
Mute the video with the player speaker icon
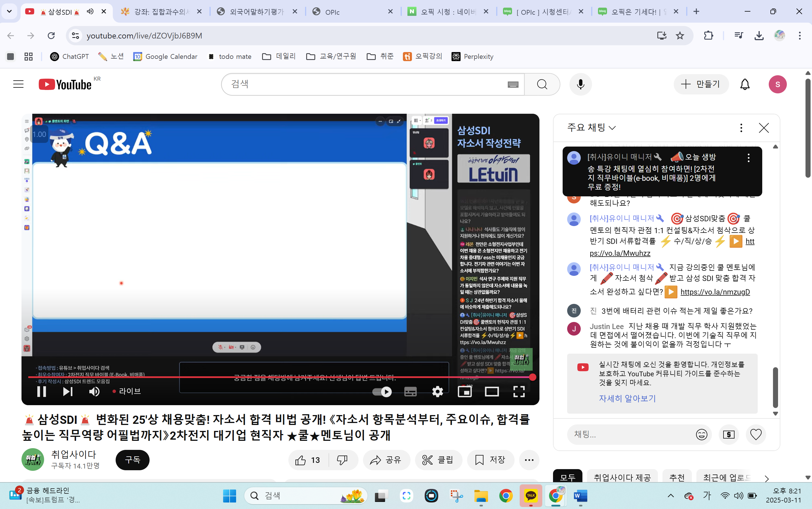click(x=94, y=392)
